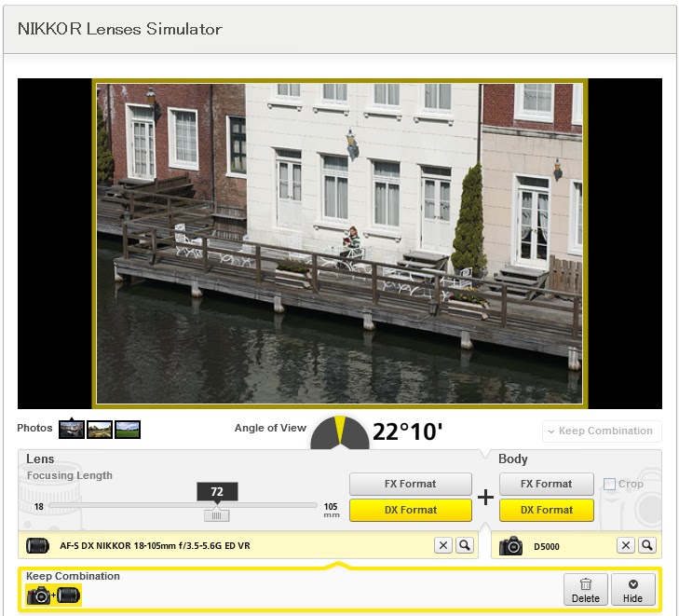Click the simulated preview photo
679x616 pixels.
(339, 243)
